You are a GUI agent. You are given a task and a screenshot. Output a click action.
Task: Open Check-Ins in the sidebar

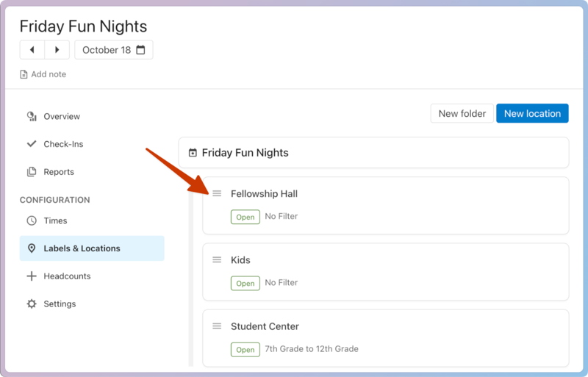coord(63,144)
